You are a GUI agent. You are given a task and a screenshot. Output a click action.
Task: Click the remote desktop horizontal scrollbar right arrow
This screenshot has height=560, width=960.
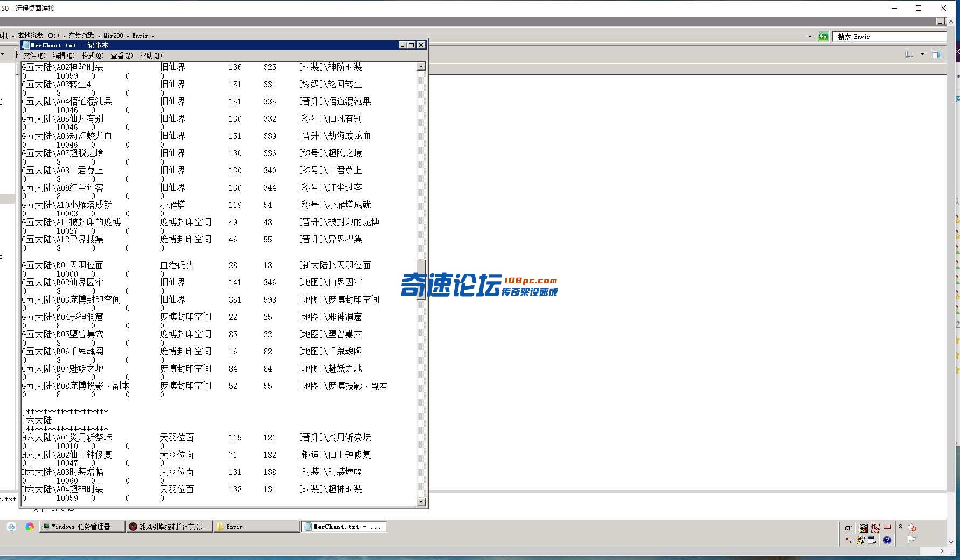coord(942,551)
